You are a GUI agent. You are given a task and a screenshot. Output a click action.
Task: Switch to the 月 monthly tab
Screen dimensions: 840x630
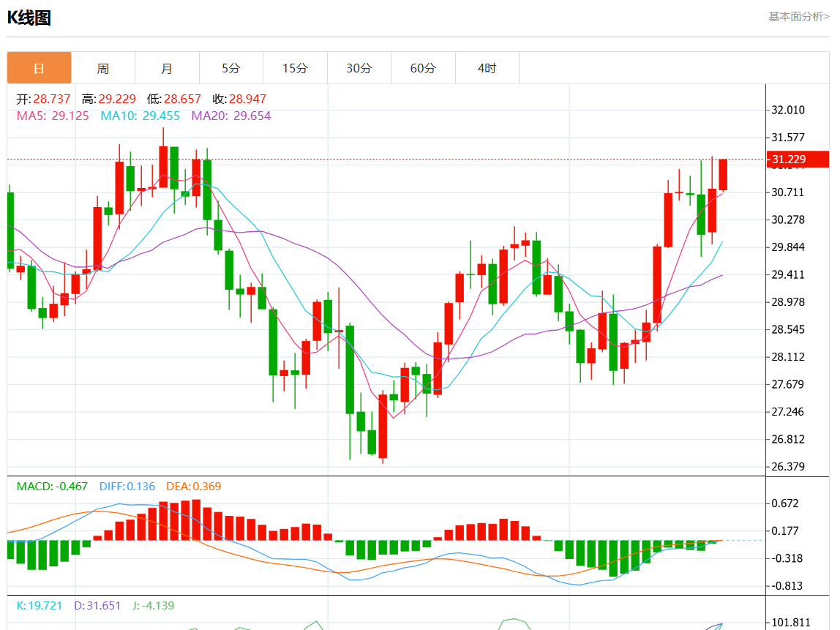(x=167, y=68)
